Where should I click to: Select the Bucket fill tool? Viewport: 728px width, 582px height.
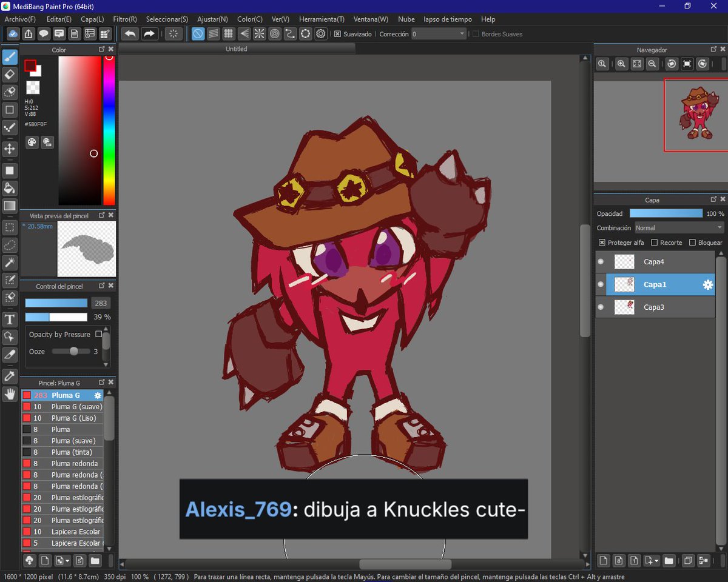(x=10, y=188)
